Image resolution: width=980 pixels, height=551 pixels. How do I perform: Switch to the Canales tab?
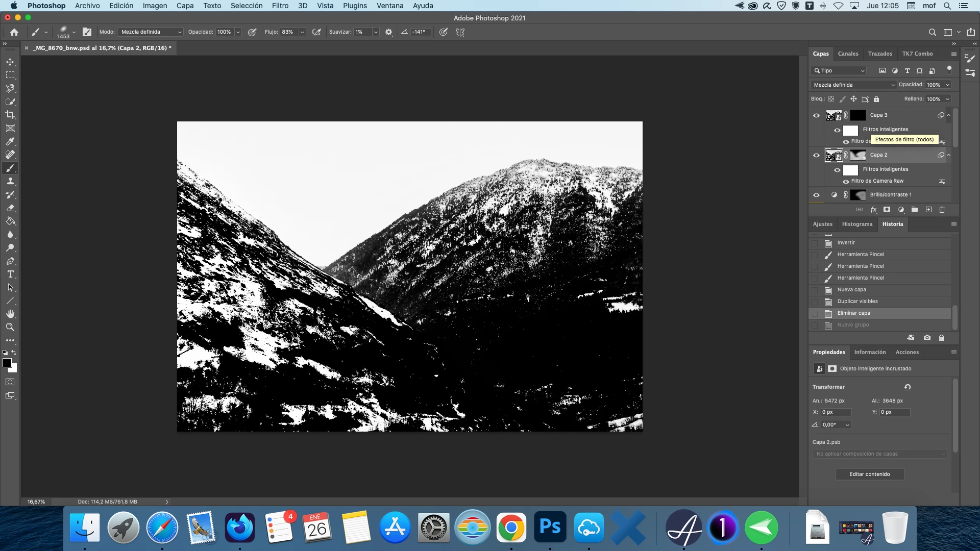[x=848, y=54]
